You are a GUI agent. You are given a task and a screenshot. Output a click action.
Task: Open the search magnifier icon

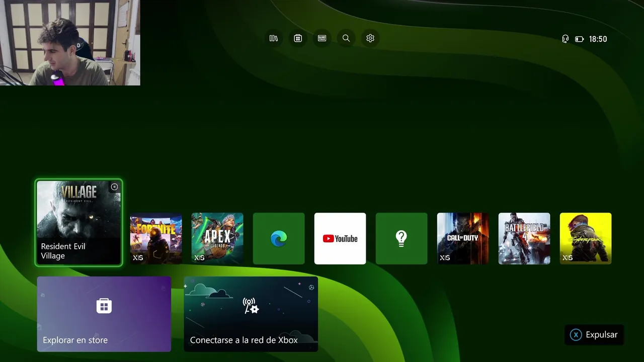pyautogui.click(x=346, y=38)
